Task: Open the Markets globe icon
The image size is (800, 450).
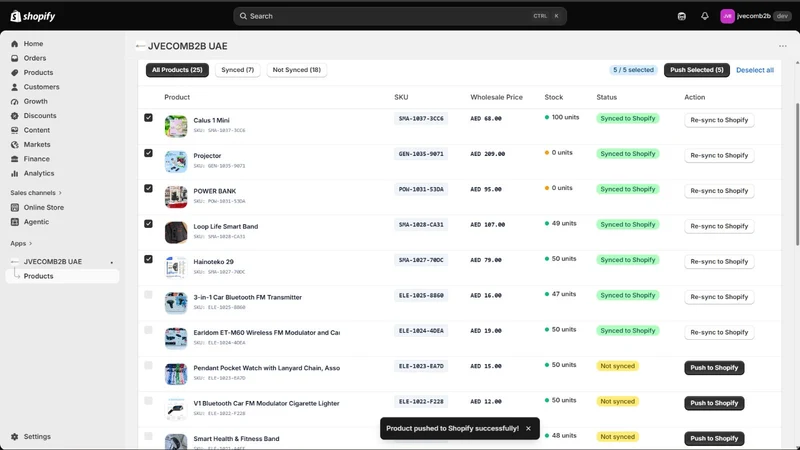Action: (15, 145)
